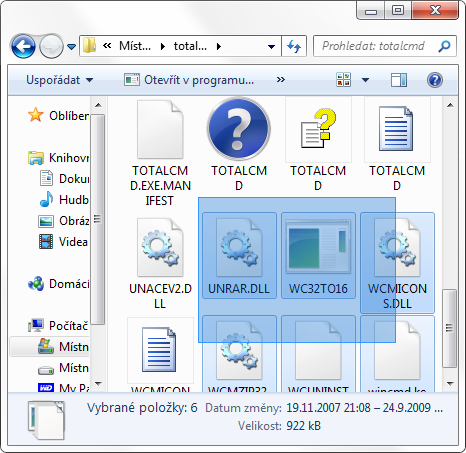The width and height of the screenshot is (466, 453).
Task: Open Videa library
Action: click(63, 242)
